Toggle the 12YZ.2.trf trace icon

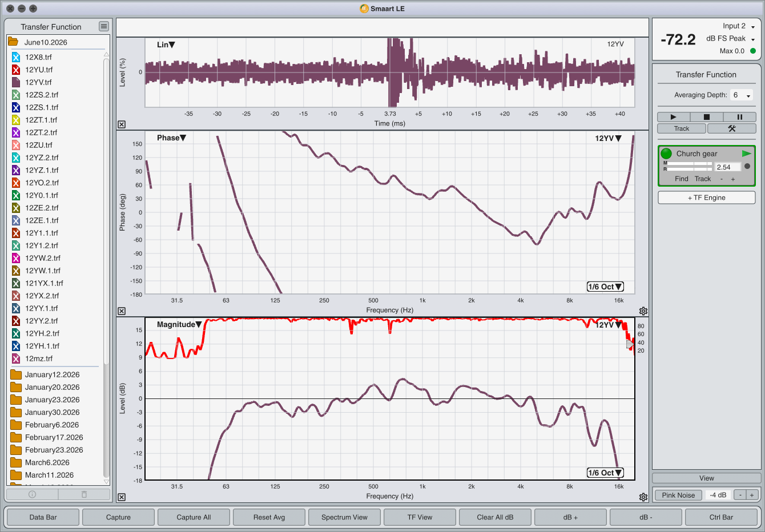16,158
